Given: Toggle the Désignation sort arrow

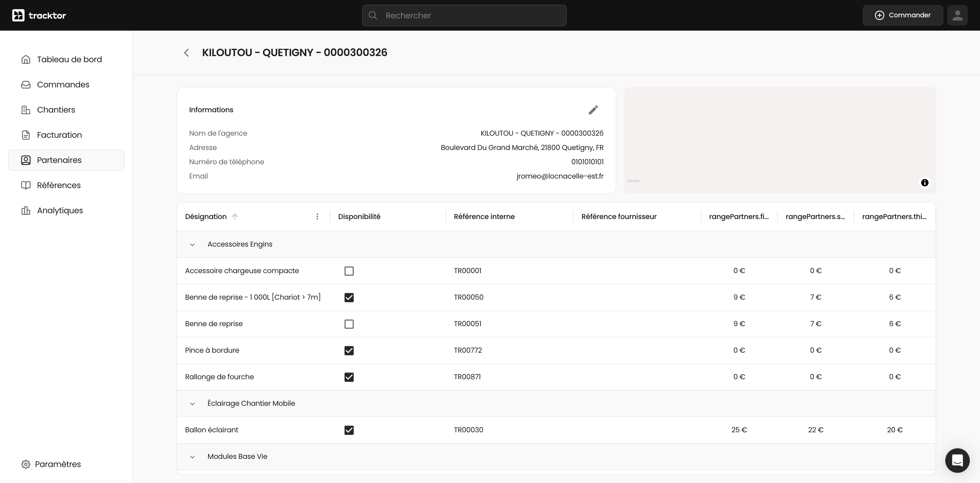Looking at the screenshot, I should click(235, 216).
